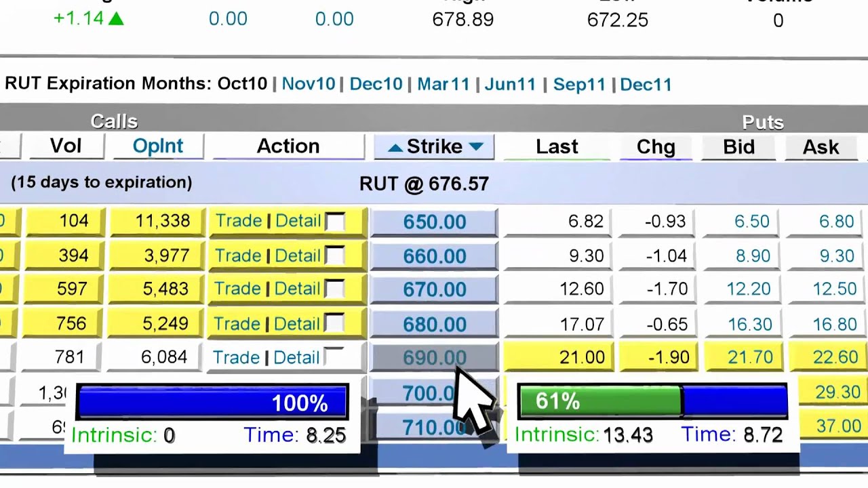The image size is (868, 488).
Task: Enable the 680.00 call row checkbox
Action: tap(335, 323)
